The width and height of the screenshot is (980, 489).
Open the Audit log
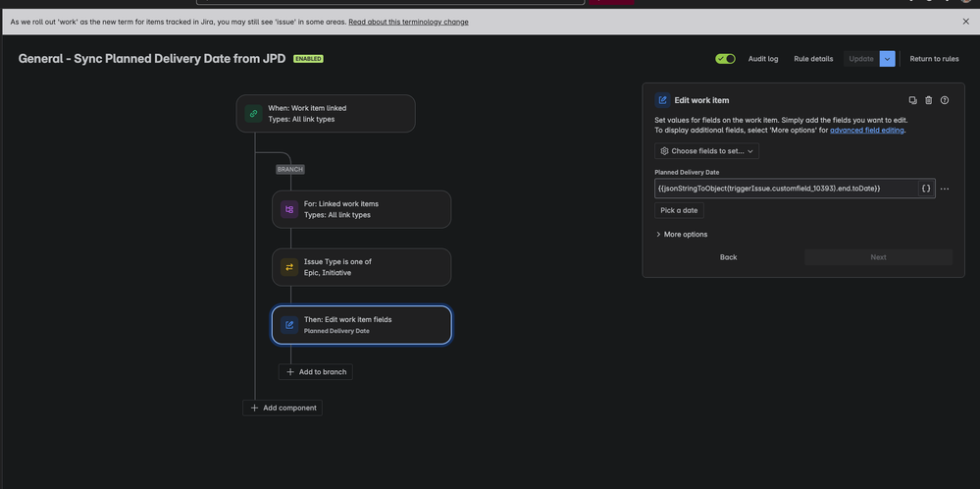763,59
